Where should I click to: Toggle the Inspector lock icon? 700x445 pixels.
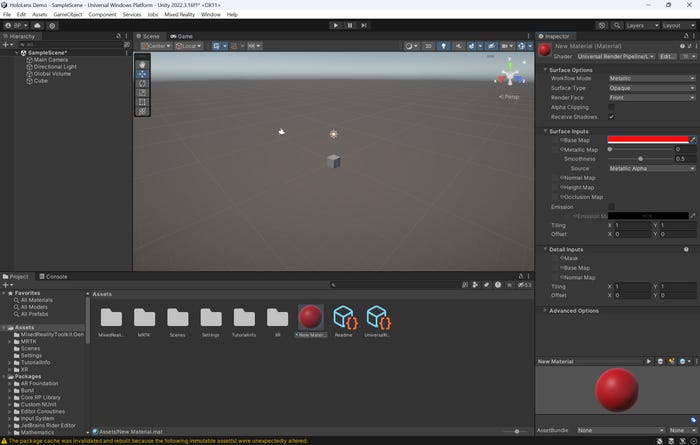[x=686, y=36]
